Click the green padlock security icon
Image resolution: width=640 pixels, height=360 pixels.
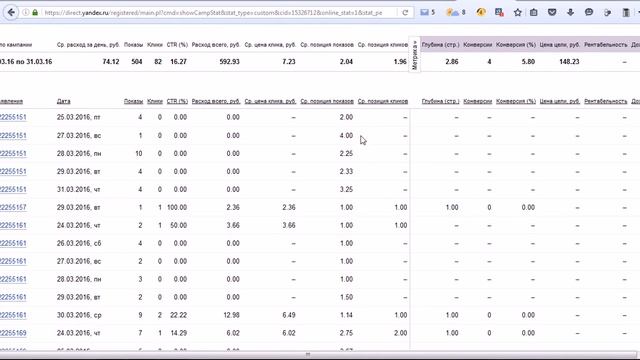pyautogui.click(x=35, y=13)
